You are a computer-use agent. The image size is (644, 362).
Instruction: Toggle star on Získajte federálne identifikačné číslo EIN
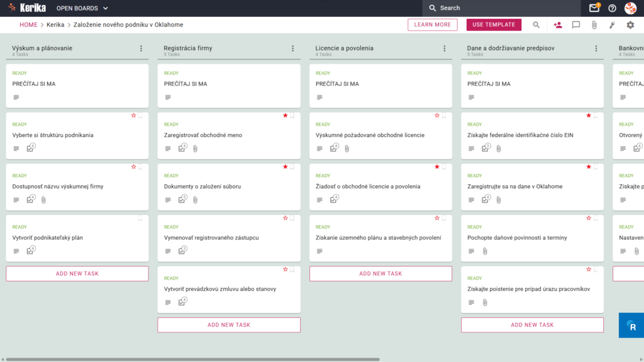[589, 116]
